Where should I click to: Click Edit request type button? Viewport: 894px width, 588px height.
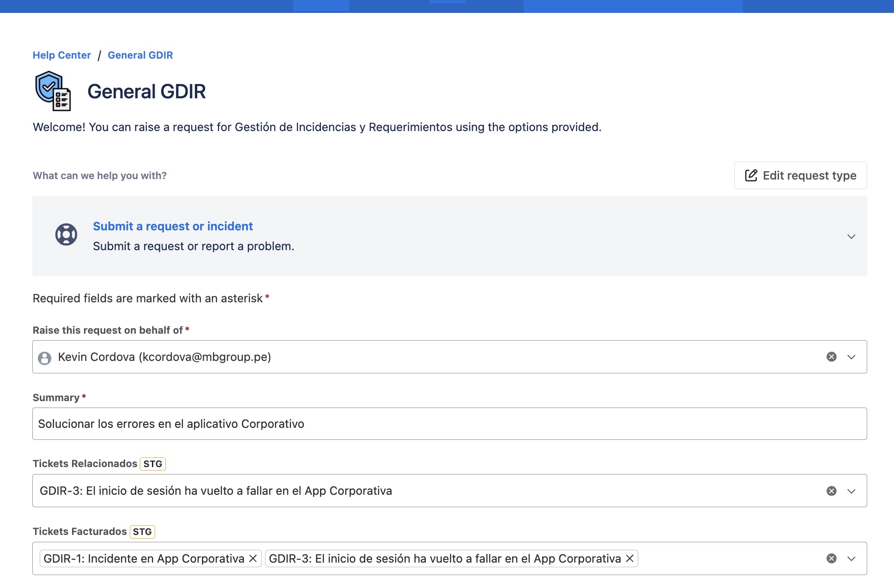(x=800, y=175)
